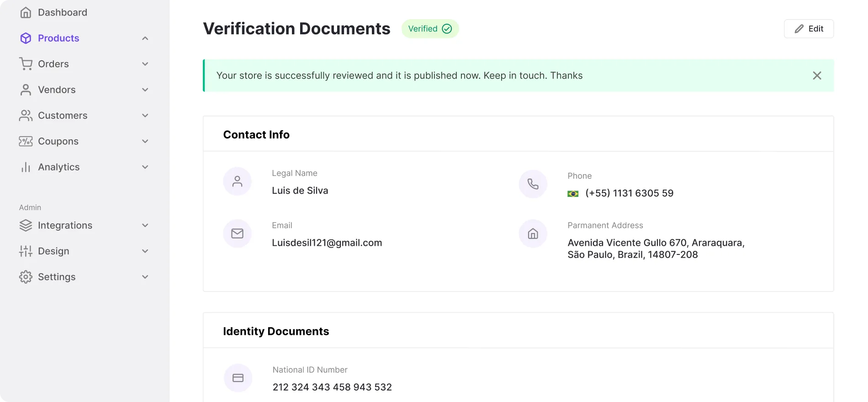The height and width of the screenshot is (402, 868).
Task: Click the National ID card icon
Action: tap(238, 378)
